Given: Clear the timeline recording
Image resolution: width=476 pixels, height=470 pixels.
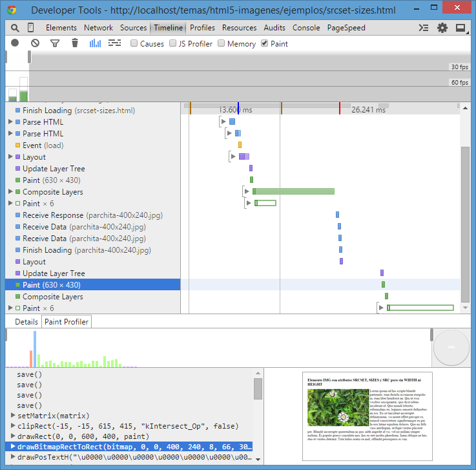Looking at the screenshot, I should pos(35,43).
